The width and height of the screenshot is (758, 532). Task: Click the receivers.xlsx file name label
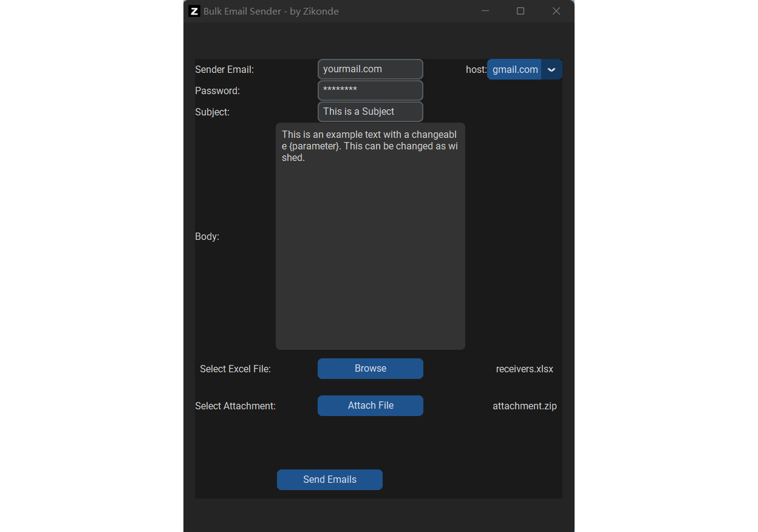[524, 369]
